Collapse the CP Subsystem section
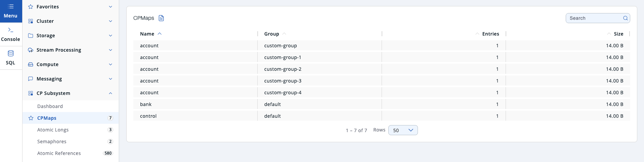The height and width of the screenshot is (162, 644). pyautogui.click(x=111, y=93)
